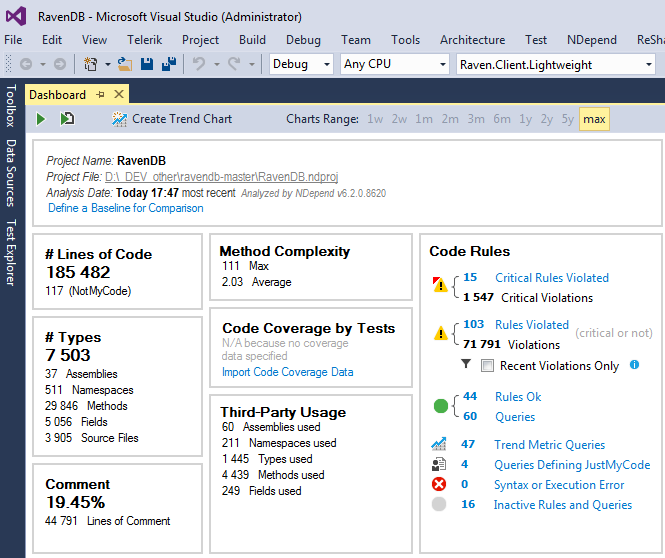
Task: Toggle Recent Violations Only checkbox
Action: coord(487,365)
